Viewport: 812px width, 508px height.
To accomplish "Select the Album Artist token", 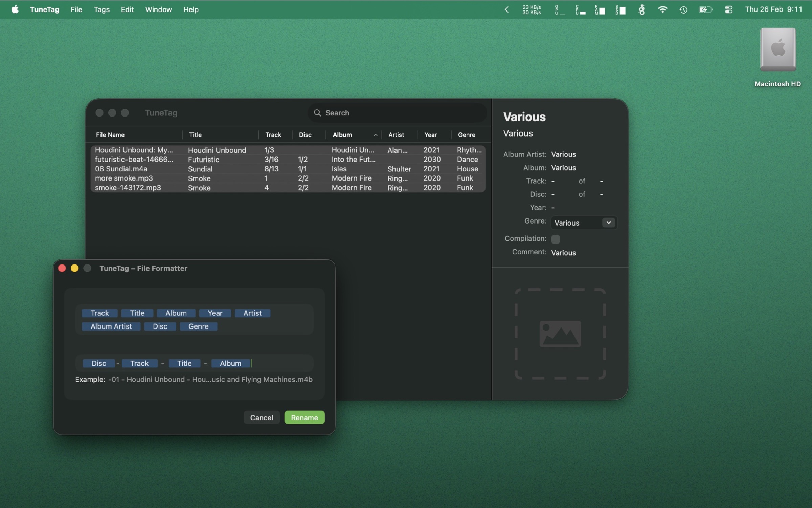I will click(111, 326).
